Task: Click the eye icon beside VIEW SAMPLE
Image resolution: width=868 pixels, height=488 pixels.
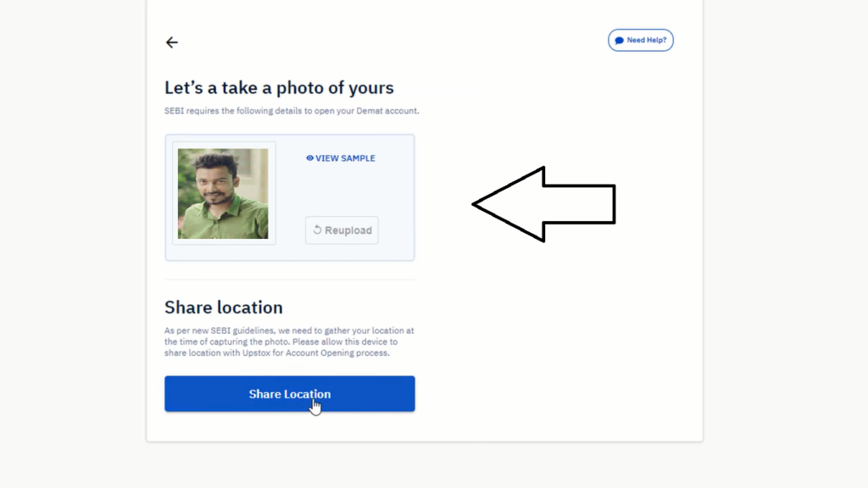Action: [x=310, y=158]
